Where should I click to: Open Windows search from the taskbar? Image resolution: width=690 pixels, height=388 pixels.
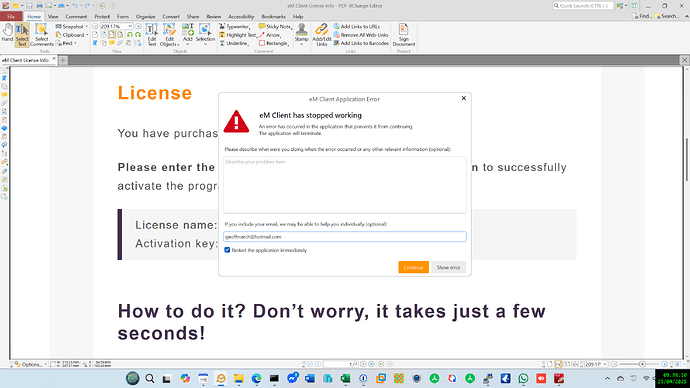150,378
